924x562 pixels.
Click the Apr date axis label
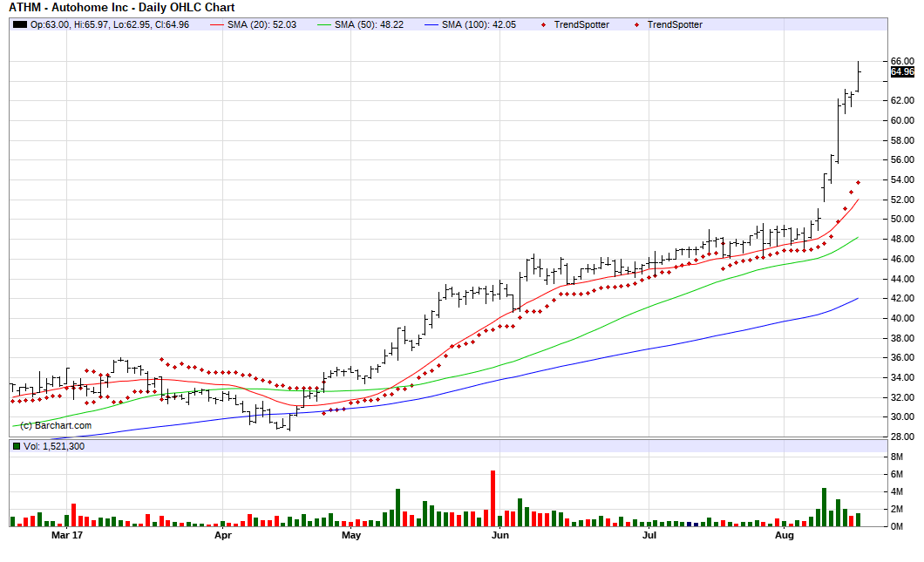pos(223,535)
